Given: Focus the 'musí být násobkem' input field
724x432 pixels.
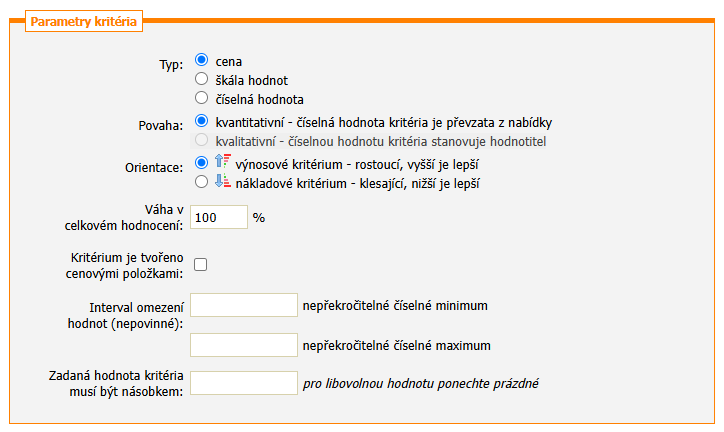Looking at the screenshot, I should [x=243, y=383].
